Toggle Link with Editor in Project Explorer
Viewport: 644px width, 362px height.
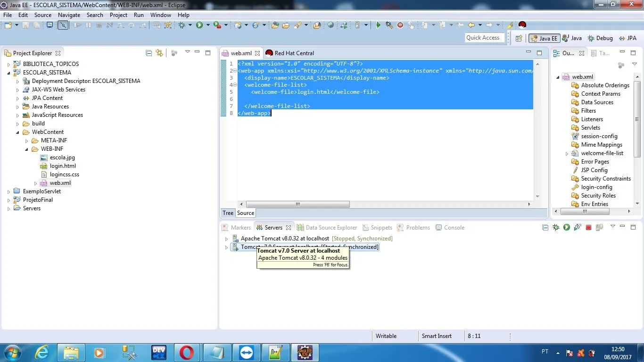tap(159, 53)
